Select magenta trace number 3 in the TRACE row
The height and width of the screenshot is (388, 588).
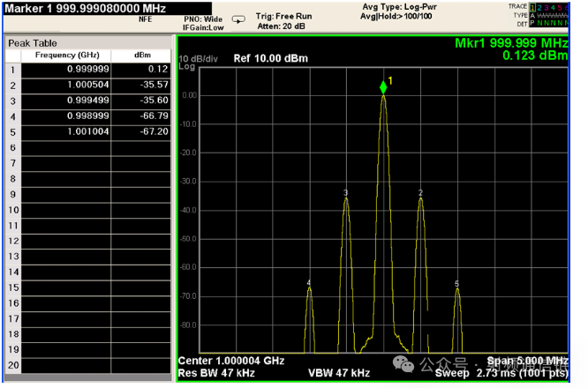tap(546, 7)
